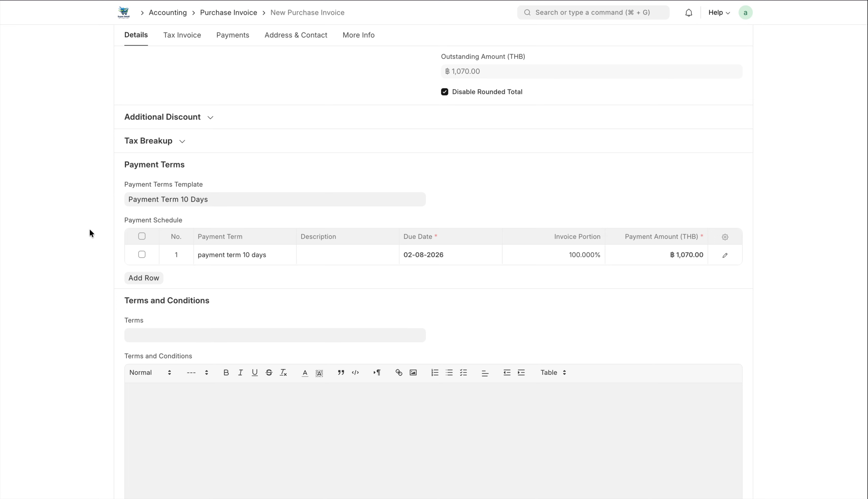The image size is (868, 499).
Task: Open the Help dropdown menu
Action: click(719, 13)
